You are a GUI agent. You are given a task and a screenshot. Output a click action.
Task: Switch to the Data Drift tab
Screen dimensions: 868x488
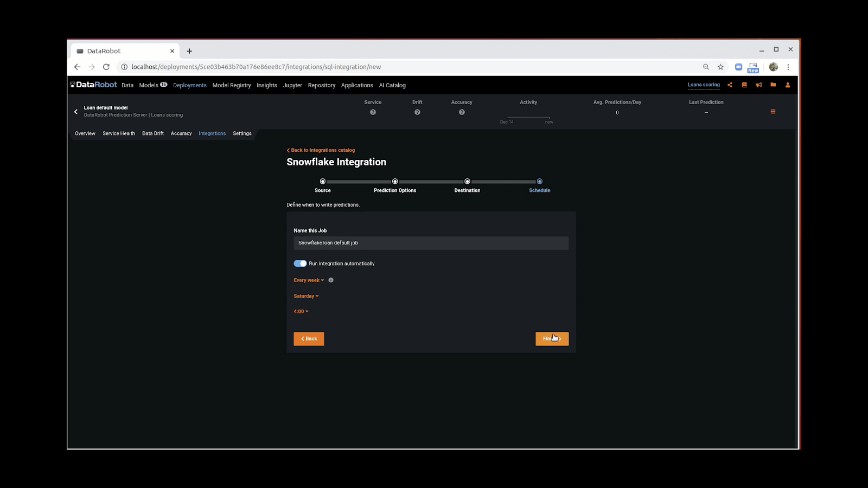point(153,133)
